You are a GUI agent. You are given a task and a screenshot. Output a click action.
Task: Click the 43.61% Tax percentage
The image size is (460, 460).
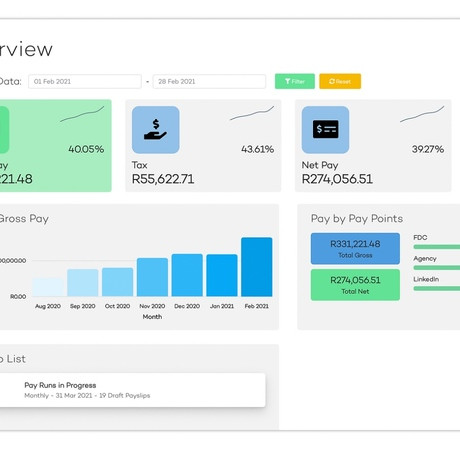258,149
